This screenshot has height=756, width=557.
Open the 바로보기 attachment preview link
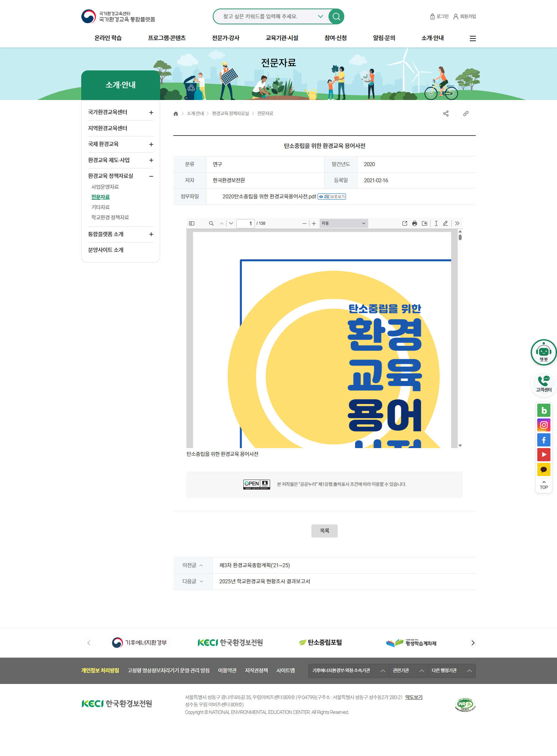[332, 197]
